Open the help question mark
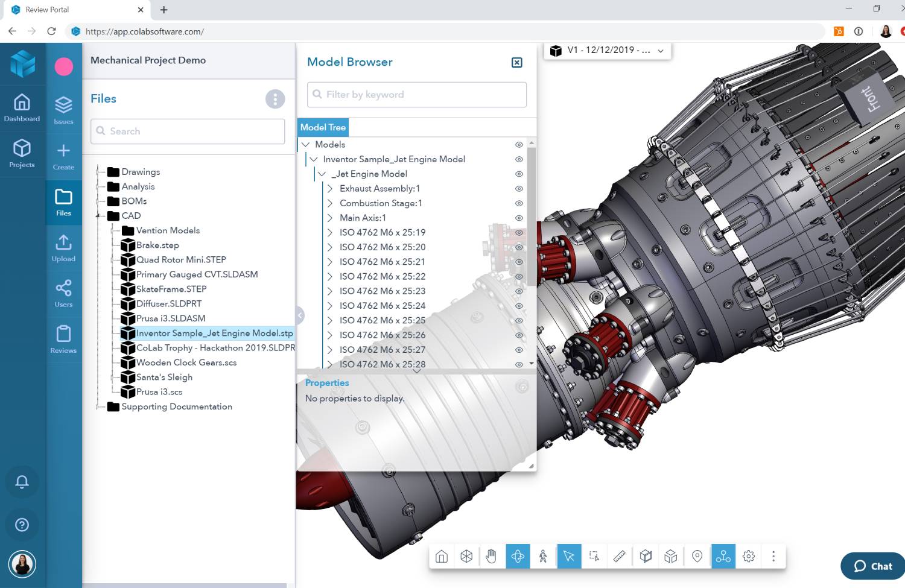 [x=22, y=525]
